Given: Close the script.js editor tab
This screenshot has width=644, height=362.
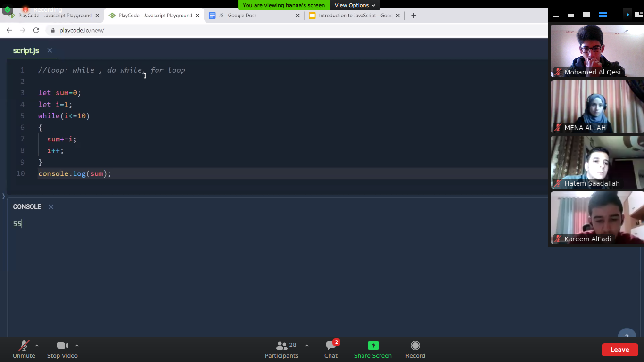Looking at the screenshot, I should [50, 50].
